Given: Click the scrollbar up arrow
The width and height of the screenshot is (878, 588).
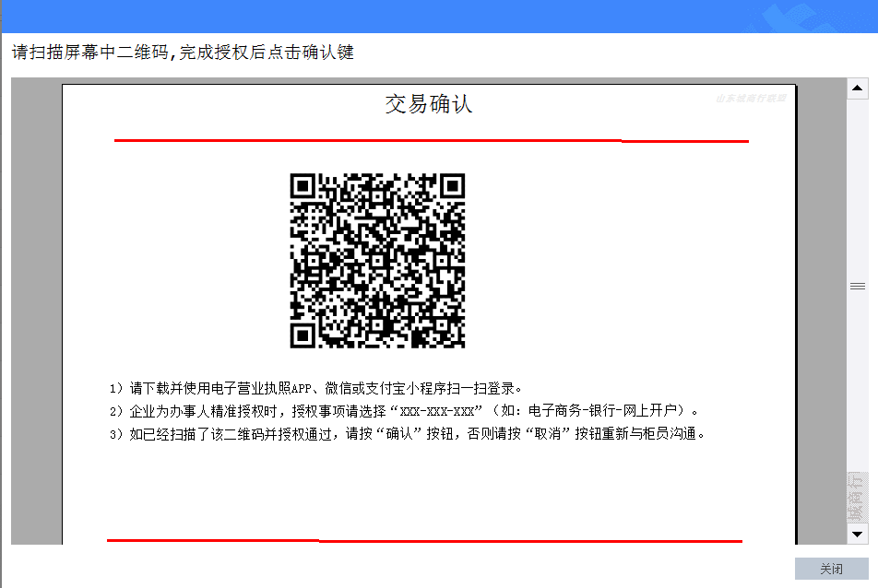Looking at the screenshot, I should (858, 88).
